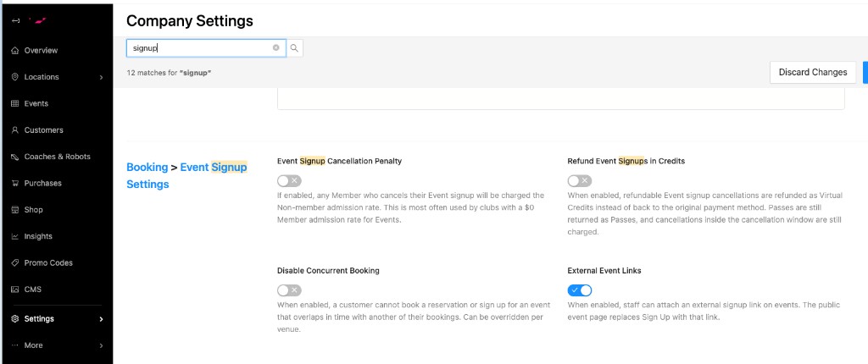The image size is (868, 364).
Task: Expand the Settings submenu chevron
Action: 102,319
